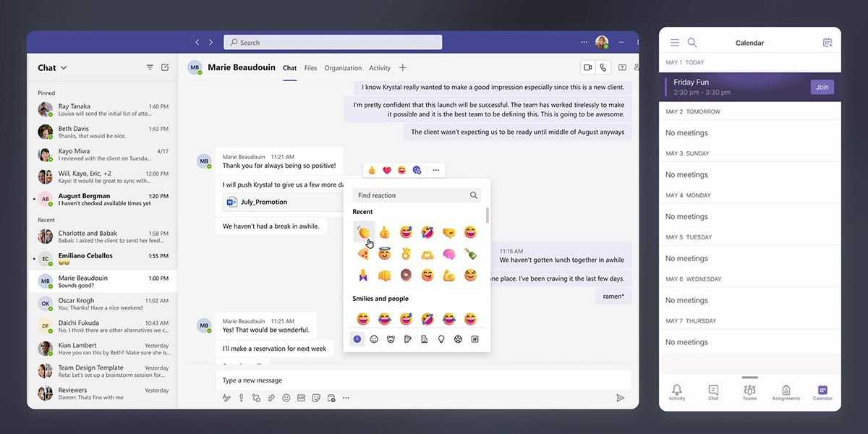
Task: Expand the Chat dropdown chevron
Action: [x=64, y=68]
